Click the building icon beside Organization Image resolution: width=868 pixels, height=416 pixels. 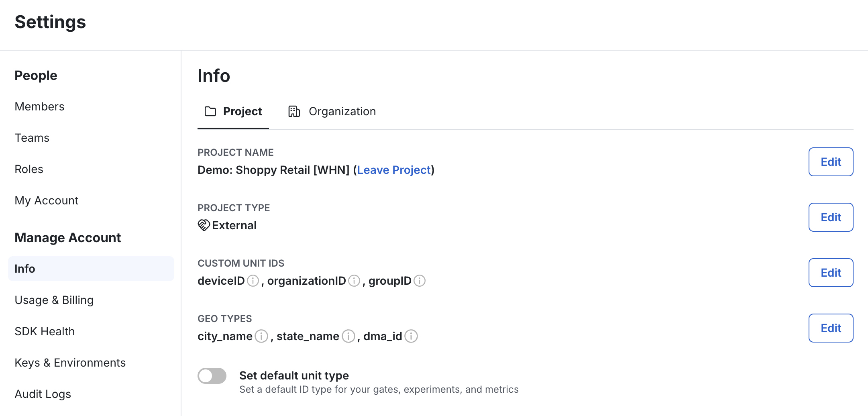click(x=294, y=111)
